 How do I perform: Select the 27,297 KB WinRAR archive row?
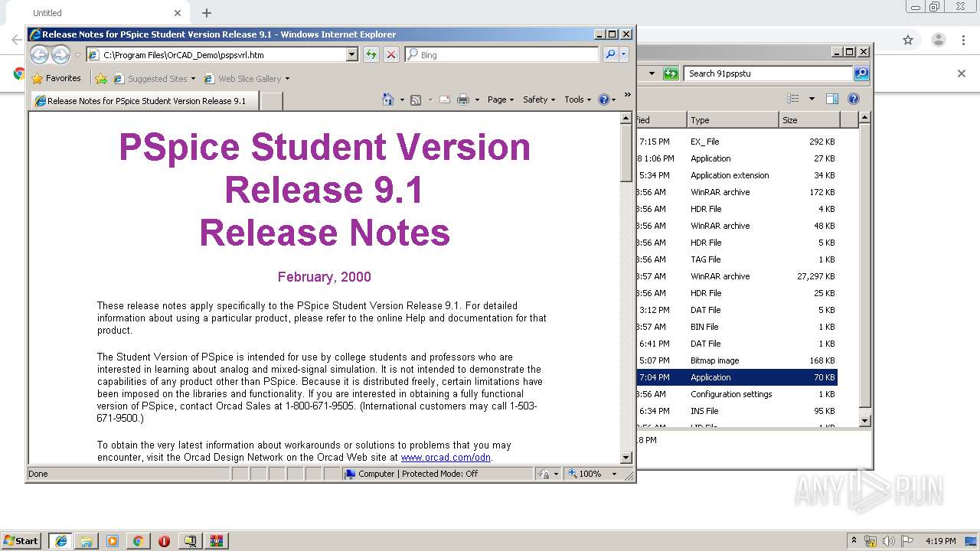coord(737,276)
